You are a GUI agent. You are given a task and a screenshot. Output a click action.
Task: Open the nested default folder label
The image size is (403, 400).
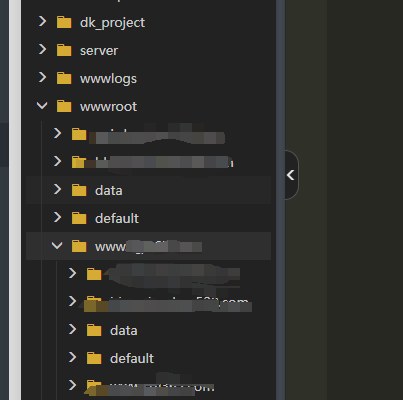132,359
